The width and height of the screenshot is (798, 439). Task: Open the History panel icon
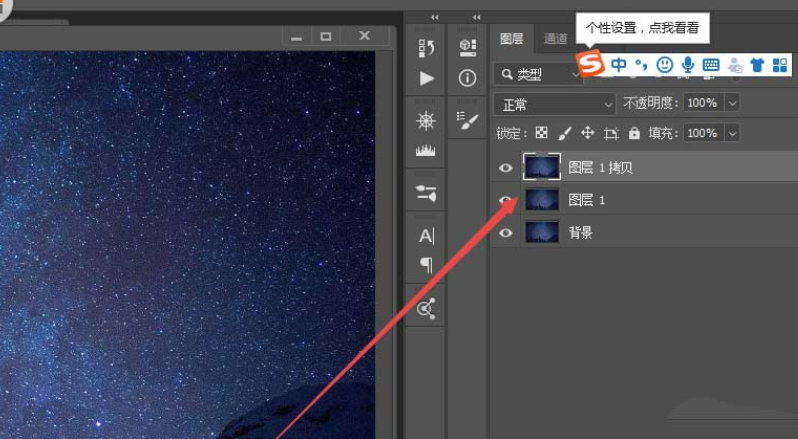(427, 47)
